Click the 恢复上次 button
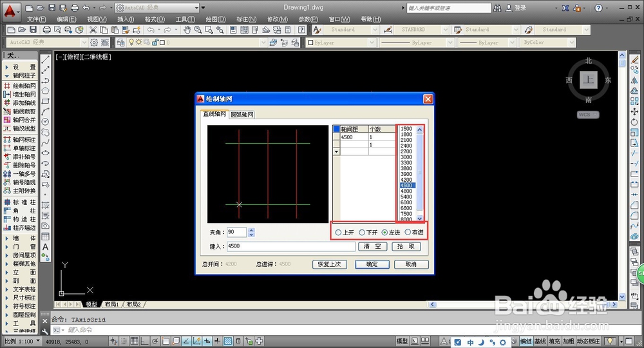The width and height of the screenshot is (644, 348). pos(329,264)
